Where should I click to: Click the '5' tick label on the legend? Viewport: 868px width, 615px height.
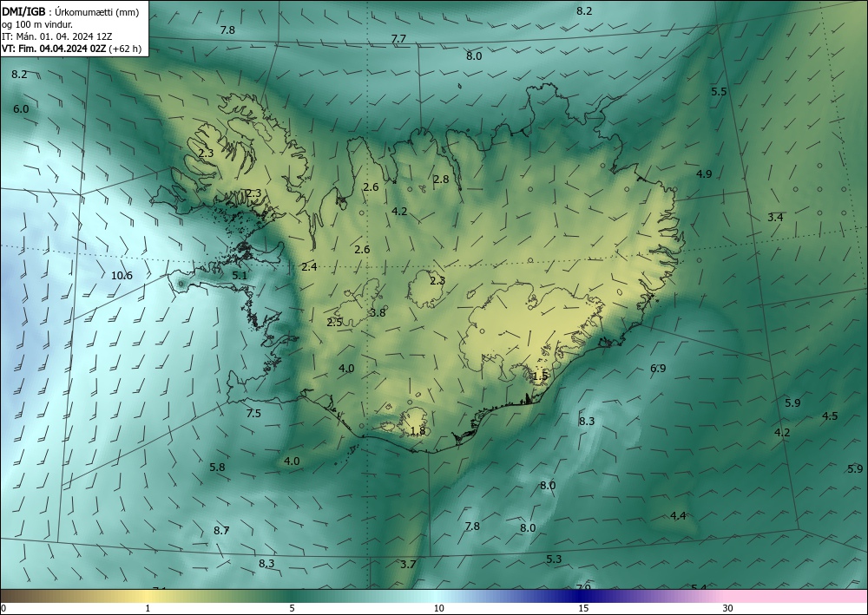pos(293,609)
